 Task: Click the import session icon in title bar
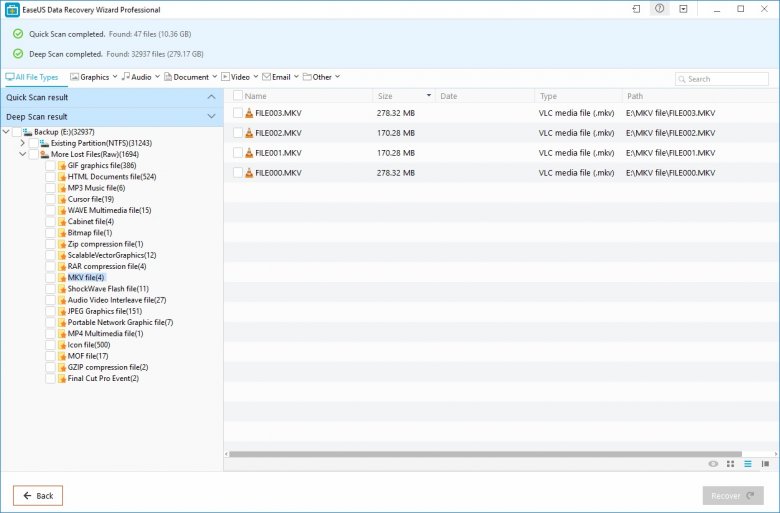coord(636,9)
